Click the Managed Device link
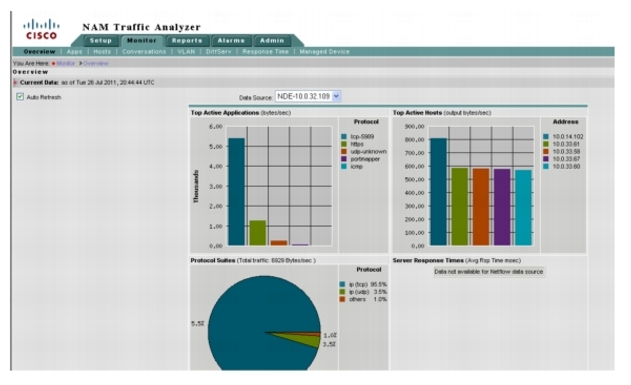631x385 pixels. (324, 52)
